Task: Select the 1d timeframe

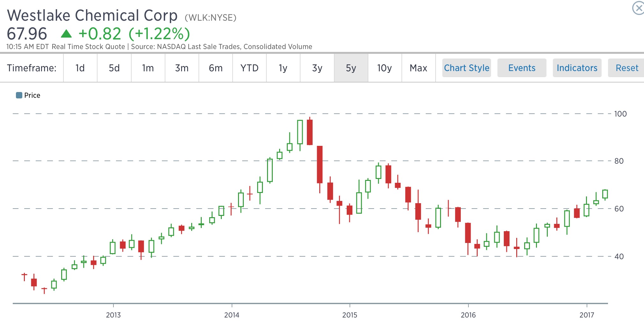Action: (x=80, y=68)
